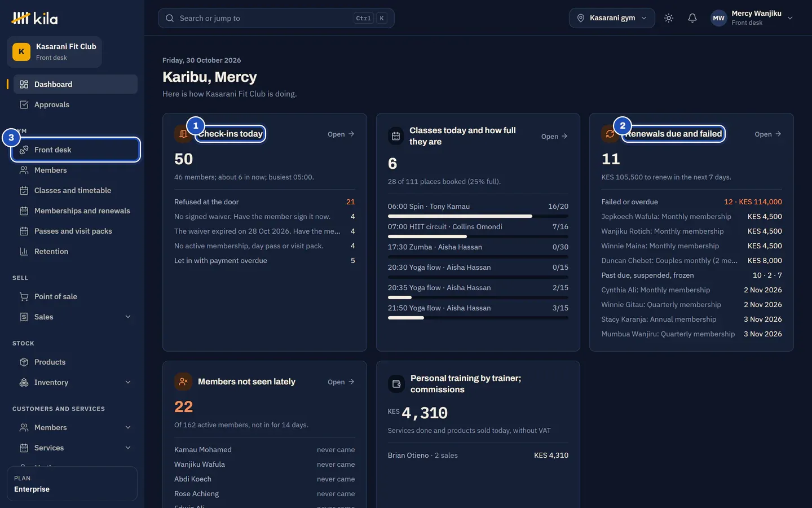Click the Members not seen lately icon
The image size is (812, 508).
click(x=183, y=382)
